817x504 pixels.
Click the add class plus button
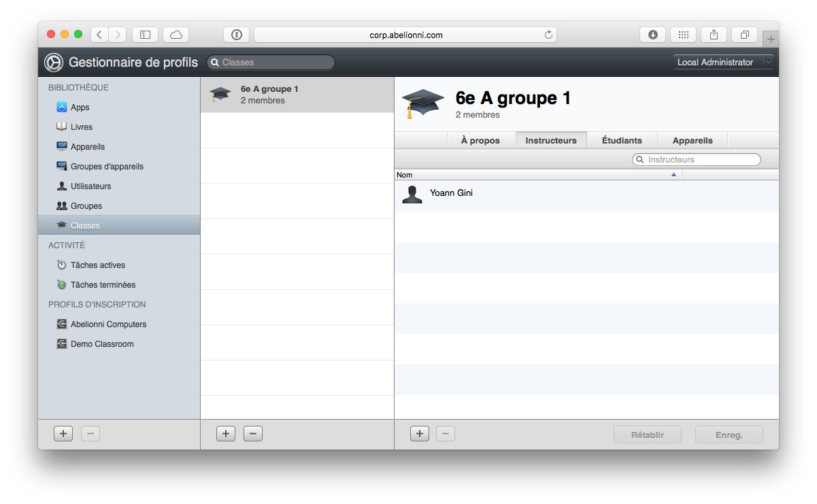point(226,433)
